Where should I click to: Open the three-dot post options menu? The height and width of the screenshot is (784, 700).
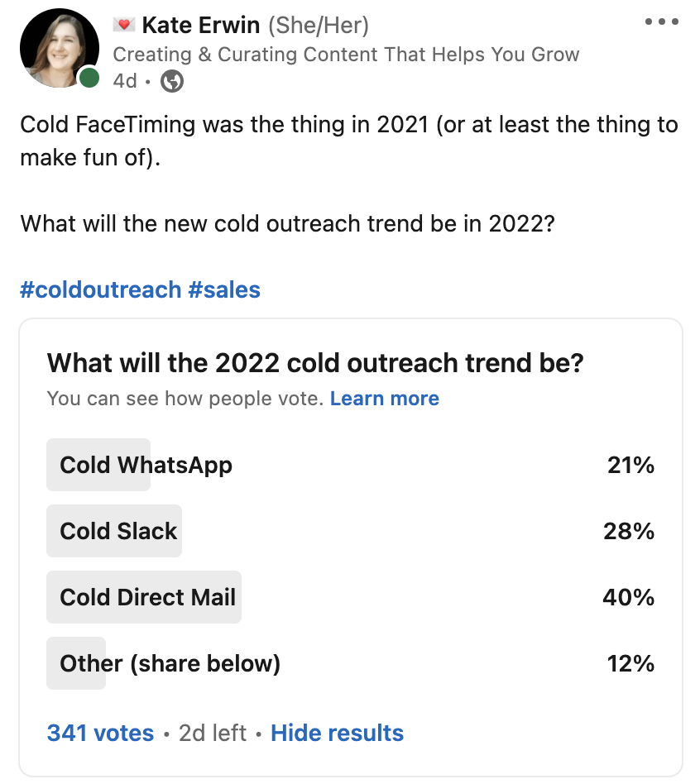(x=661, y=22)
